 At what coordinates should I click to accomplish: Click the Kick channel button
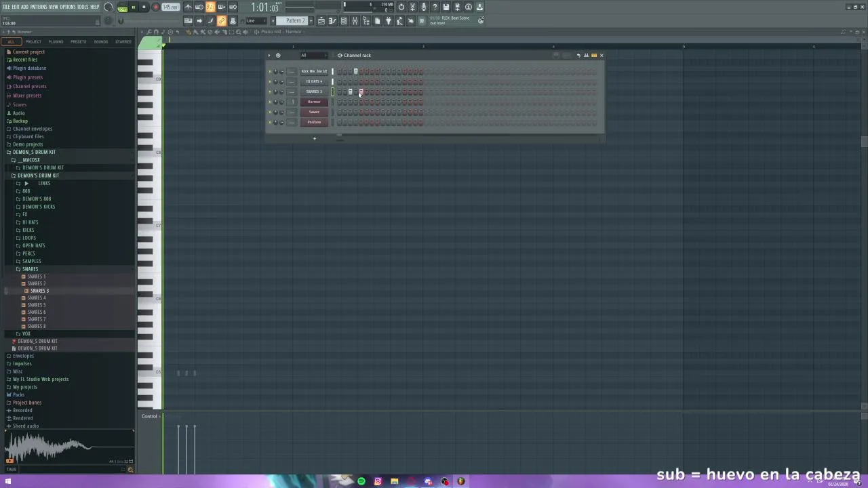[314, 71]
